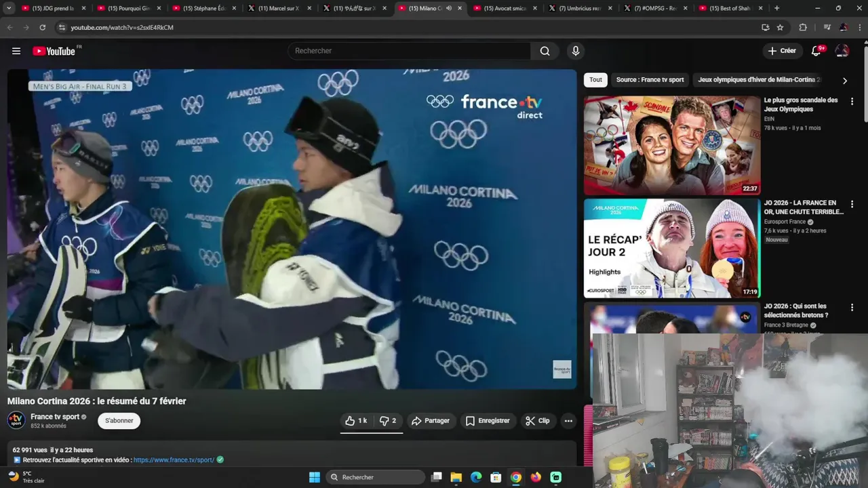
Task: Click the browser address bar URL
Action: 122,28
